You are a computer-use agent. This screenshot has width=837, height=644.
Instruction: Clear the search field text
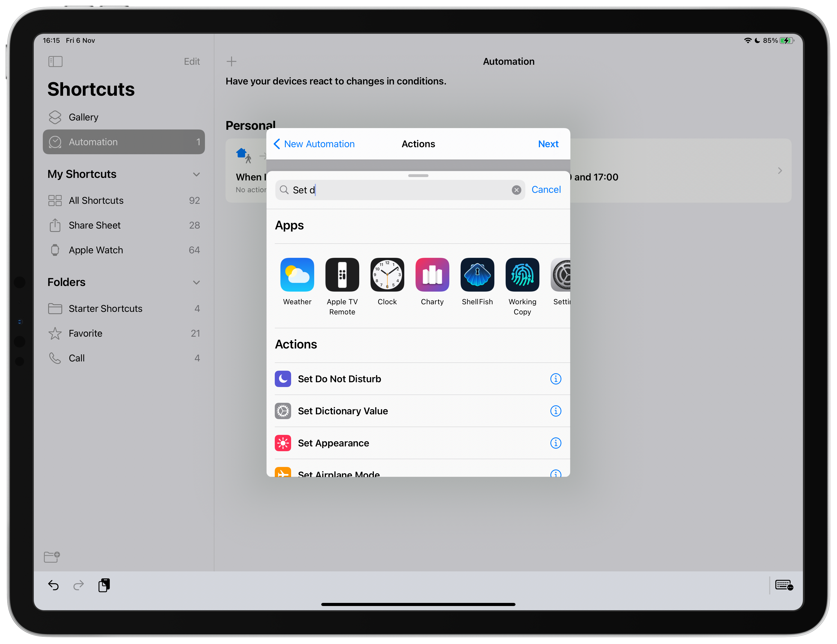[516, 190]
